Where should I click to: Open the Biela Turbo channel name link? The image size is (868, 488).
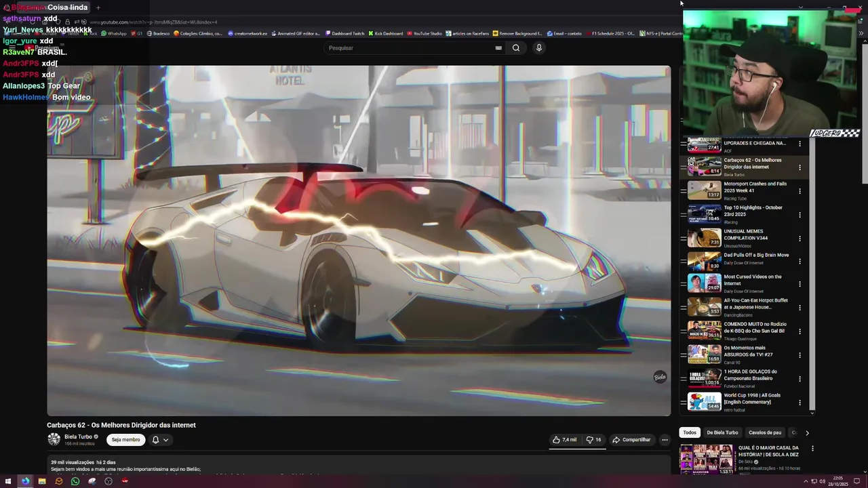click(x=78, y=437)
